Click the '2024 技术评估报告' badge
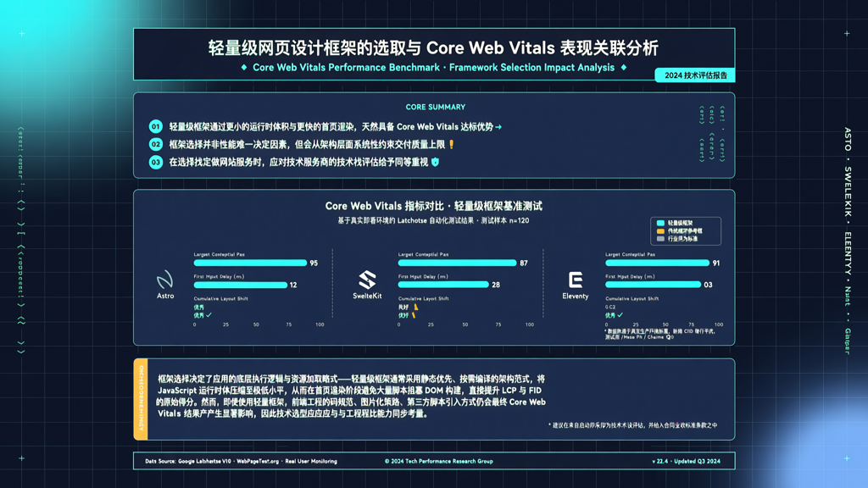 pyautogui.click(x=695, y=75)
